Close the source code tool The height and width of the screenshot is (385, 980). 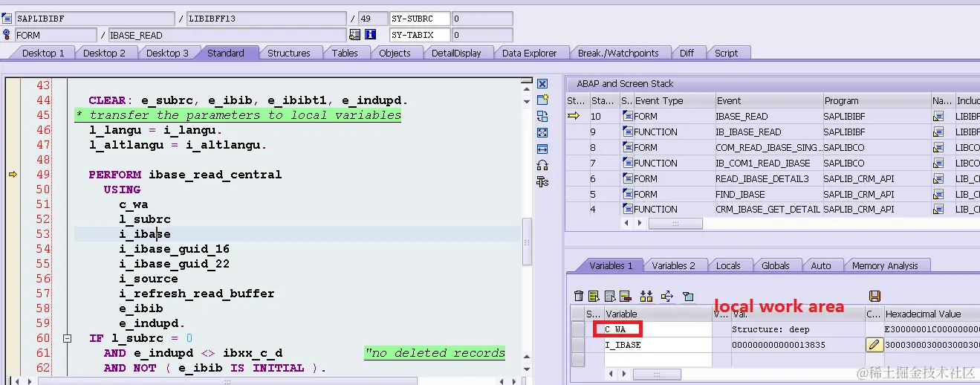tap(542, 84)
